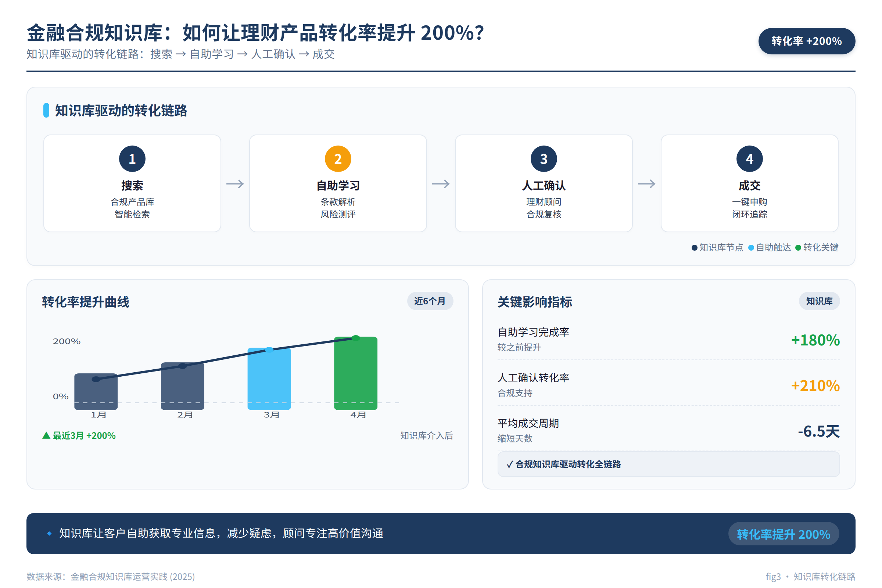
Task: Click the +210% value for 人工确认转化率
Action: tap(815, 386)
